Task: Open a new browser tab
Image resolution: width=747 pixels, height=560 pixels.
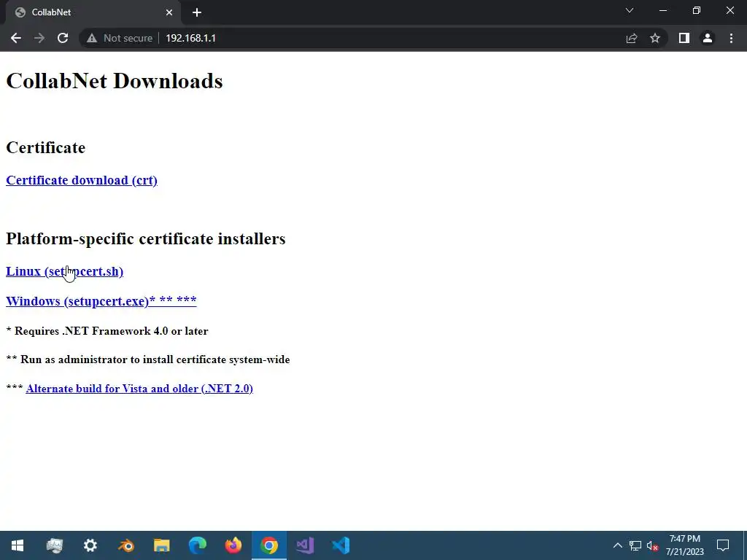Action: pos(197,12)
